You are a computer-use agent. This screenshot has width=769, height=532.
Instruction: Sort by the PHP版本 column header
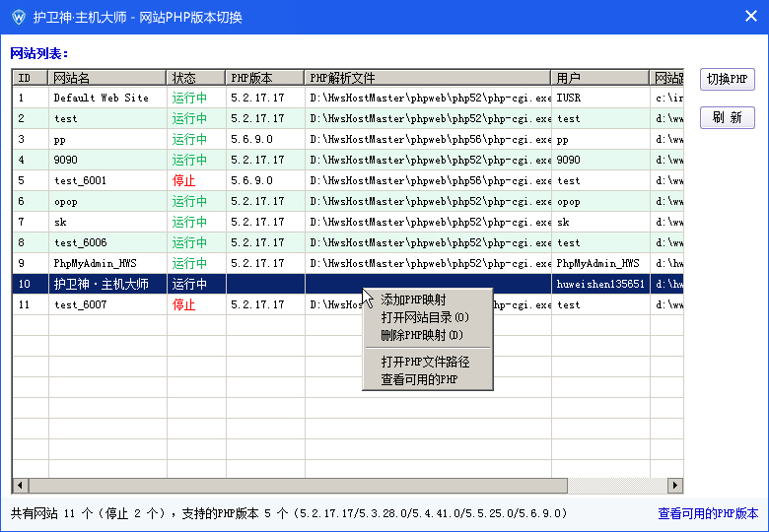(x=265, y=78)
